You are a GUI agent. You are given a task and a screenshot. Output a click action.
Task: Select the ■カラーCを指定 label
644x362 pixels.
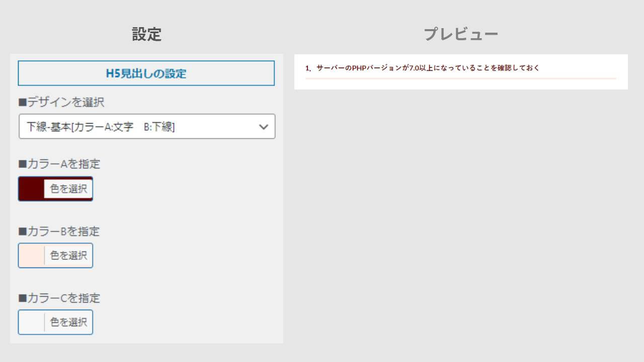tap(59, 298)
